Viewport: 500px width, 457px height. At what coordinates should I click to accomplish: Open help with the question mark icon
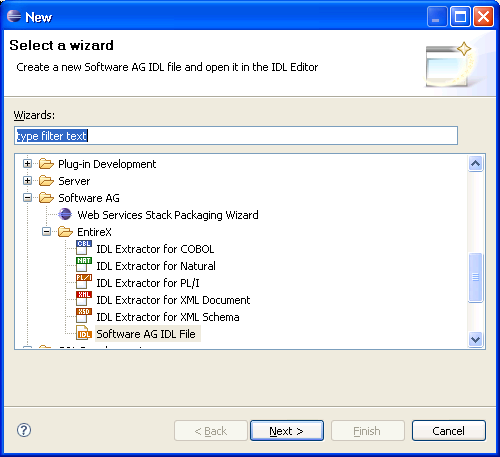(24, 430)
